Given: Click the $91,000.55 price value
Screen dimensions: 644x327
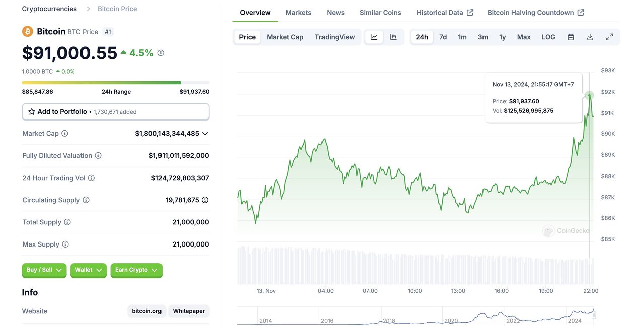Looking at the screenshot, I should [69, 53].
